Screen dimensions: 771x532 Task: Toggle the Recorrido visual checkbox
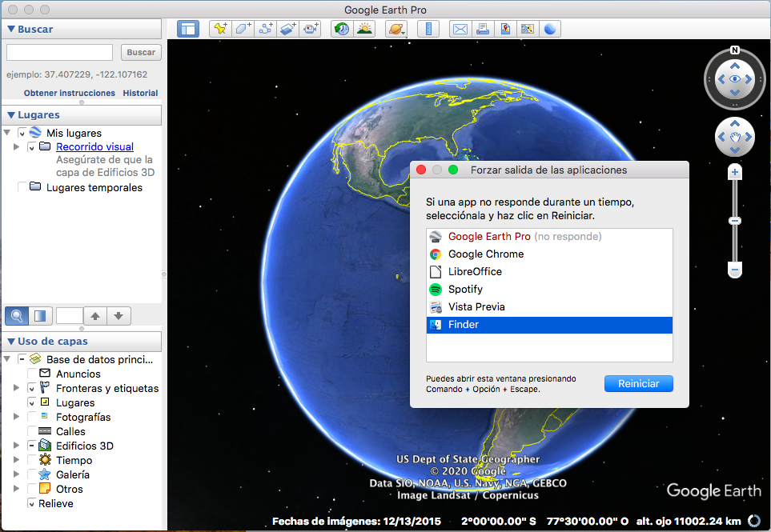click(x=31, y=147)
